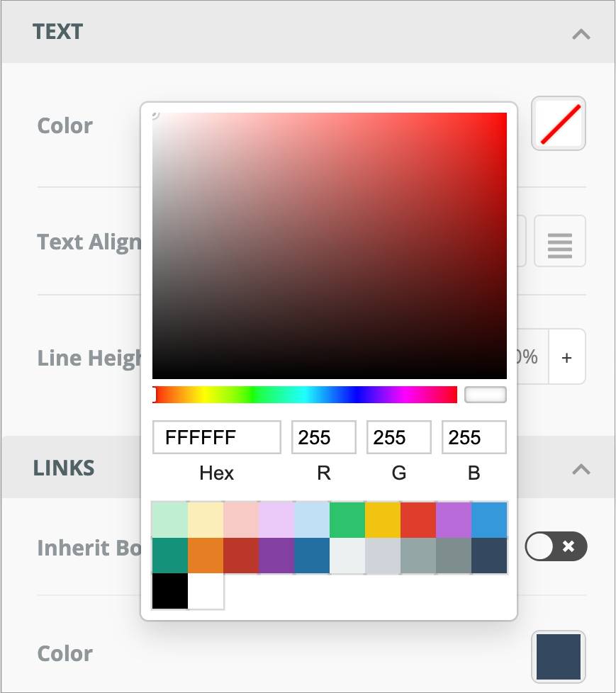This screenshot has height=693, width=616.
Task: Choose the yellow preset color swatch
Action: (x=383, y=520)
